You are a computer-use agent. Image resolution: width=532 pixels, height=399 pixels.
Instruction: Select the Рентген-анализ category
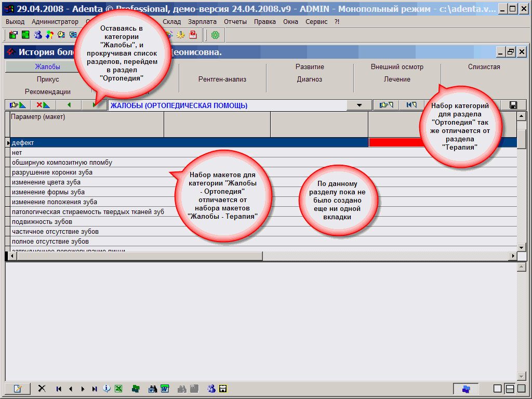coord(222,79)
